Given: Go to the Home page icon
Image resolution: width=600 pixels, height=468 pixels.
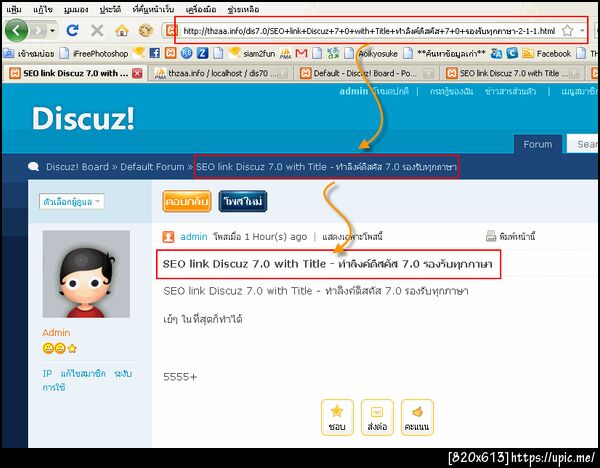Looking at the screenshot, I should pyautogui.click(x=122, y=30).
